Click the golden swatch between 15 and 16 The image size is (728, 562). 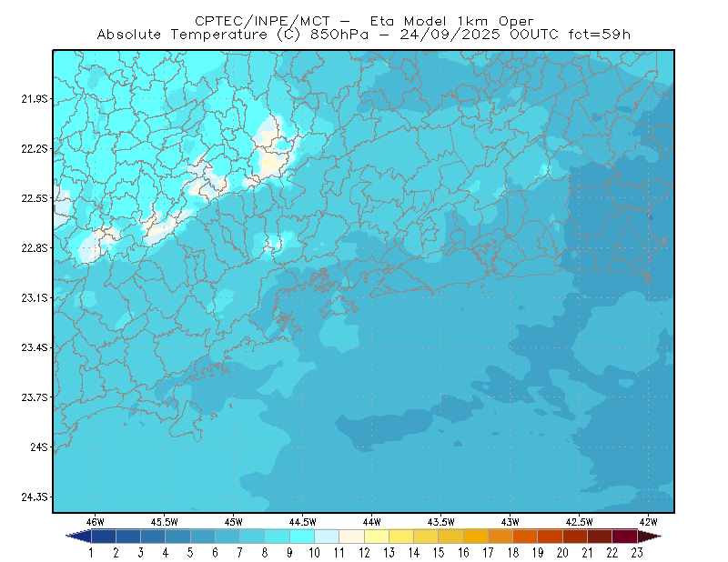pyautogui.click(x=450, y=537)
